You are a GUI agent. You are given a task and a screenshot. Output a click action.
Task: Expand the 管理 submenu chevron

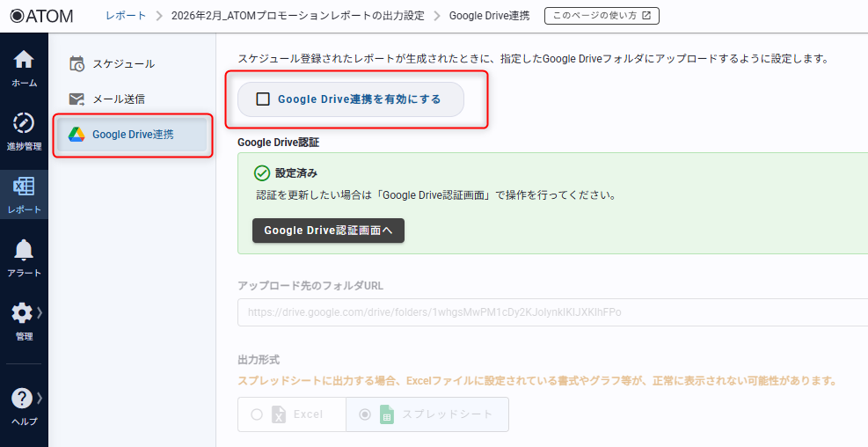coord(40,312)
